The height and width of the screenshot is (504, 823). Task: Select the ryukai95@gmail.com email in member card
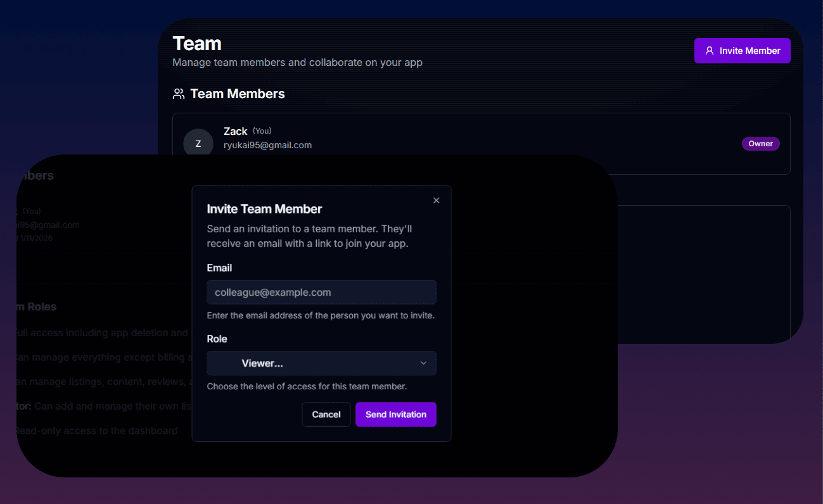267,145
